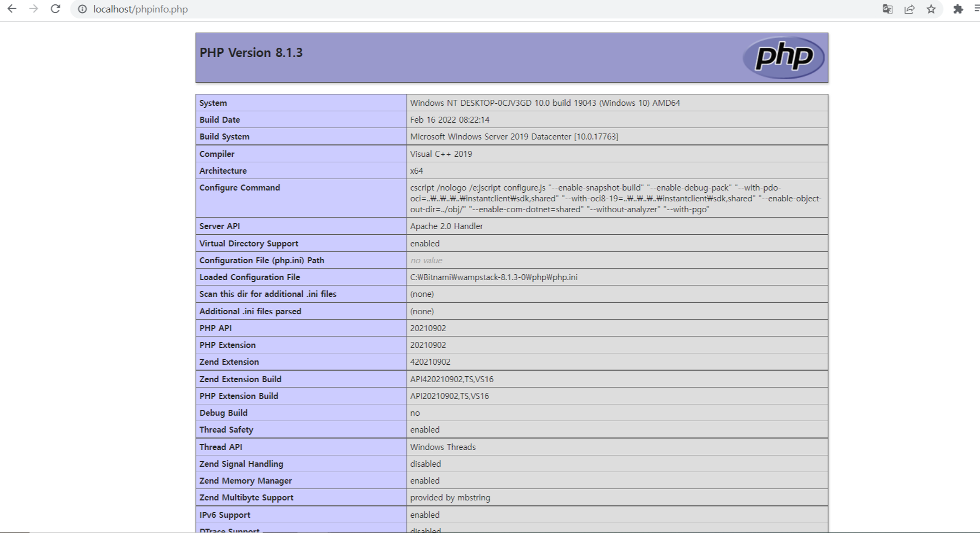Click the Visual C++ 2019 value

pyautogui.click(x=441, y=154)
